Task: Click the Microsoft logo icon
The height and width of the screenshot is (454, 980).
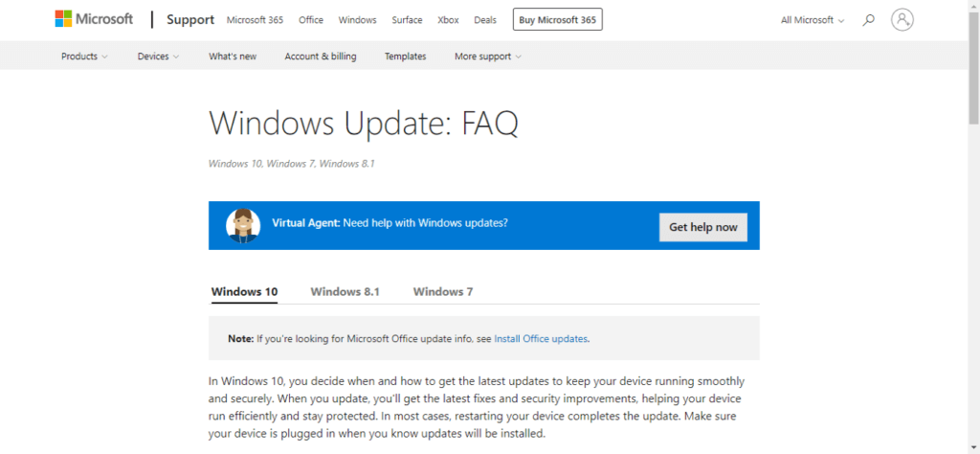Action: [x=66, y=19]
